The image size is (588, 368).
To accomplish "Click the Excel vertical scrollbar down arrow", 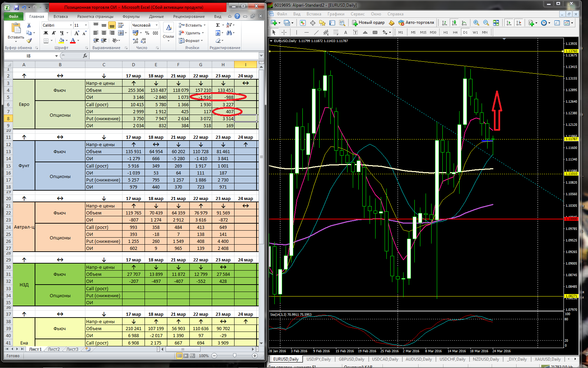I will click(261, 343).
